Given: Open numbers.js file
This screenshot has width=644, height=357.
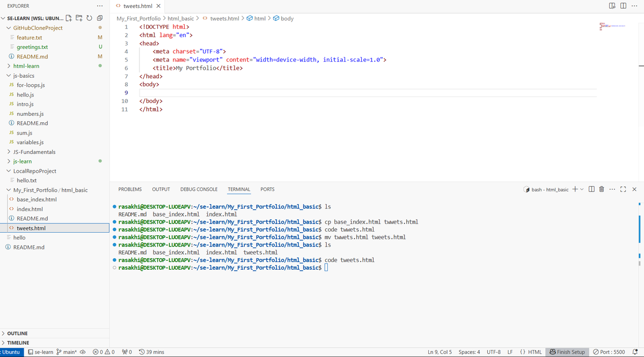Looking at the screenshot, I should (30, 114).
